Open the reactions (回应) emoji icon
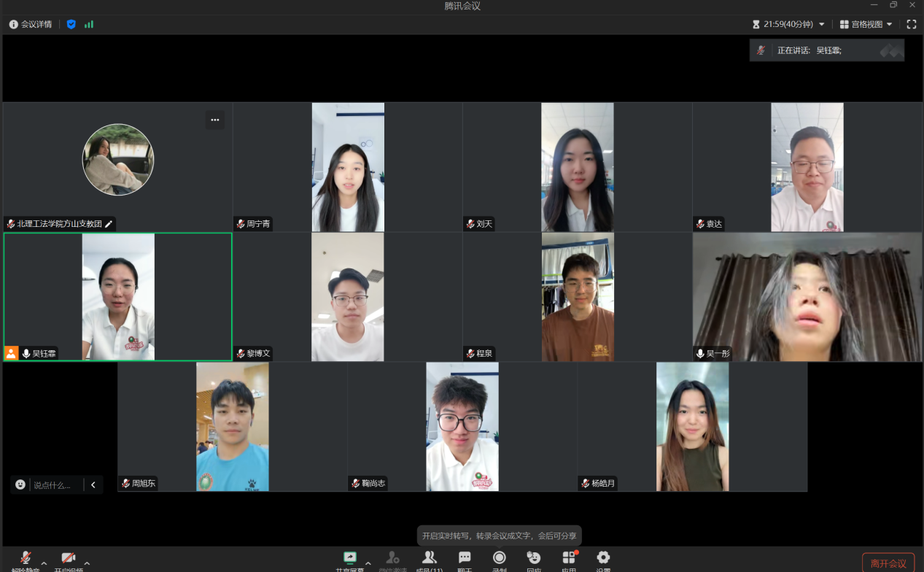The width and height of the screenshot is (924, 572). point(534,558)
